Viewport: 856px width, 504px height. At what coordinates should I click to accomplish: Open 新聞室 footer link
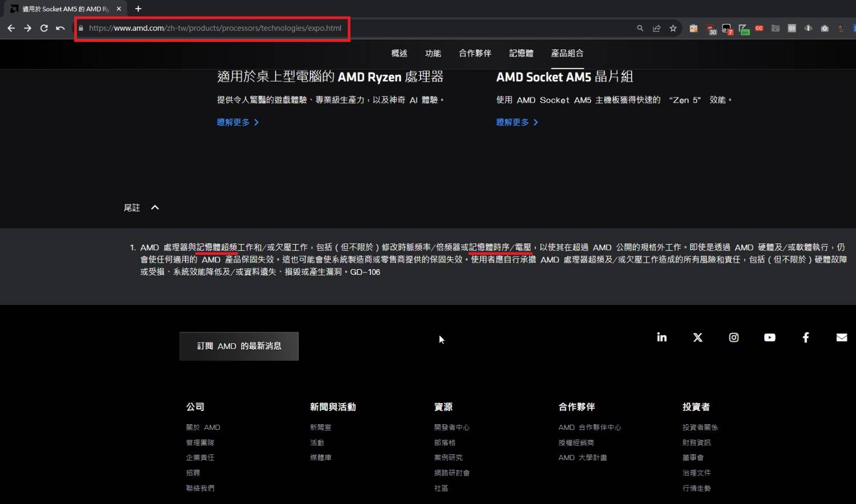(321, 427)
